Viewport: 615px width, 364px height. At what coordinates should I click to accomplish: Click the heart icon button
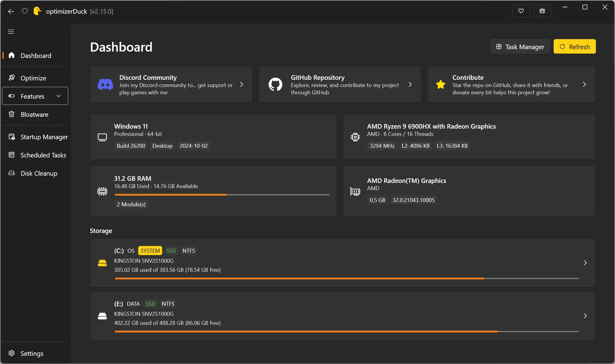tap(521, 11)
